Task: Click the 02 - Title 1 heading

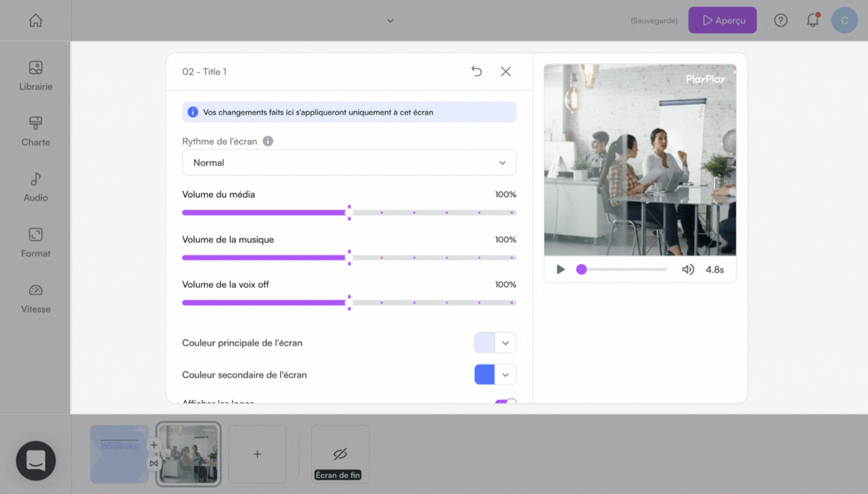Action: coord(204,72)
